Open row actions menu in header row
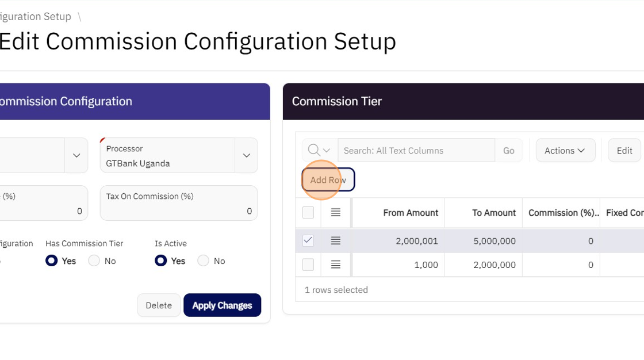The height and width of the screenshot is (360, 644). click(x=336, y=213)
